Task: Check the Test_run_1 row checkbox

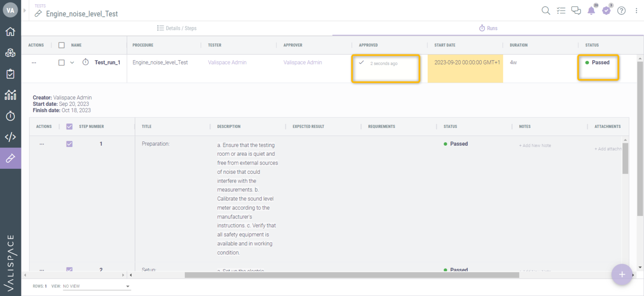Action: point(61,62)
